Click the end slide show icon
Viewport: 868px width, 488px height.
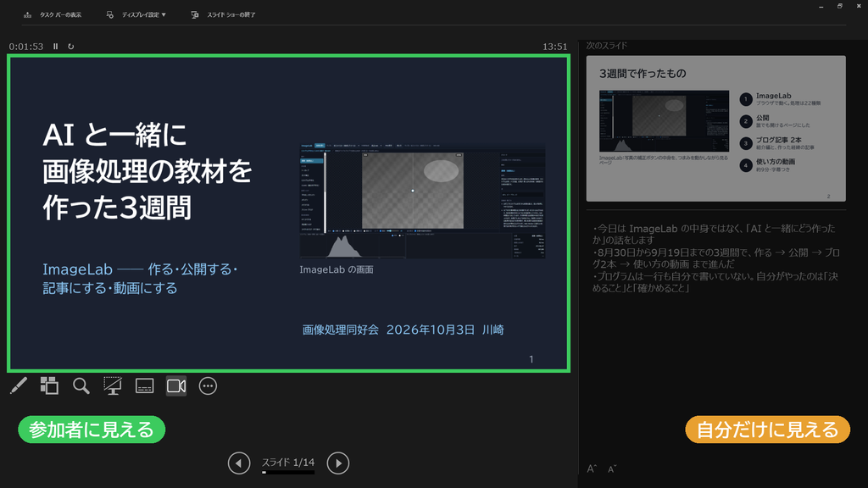(x=195, y=15)
